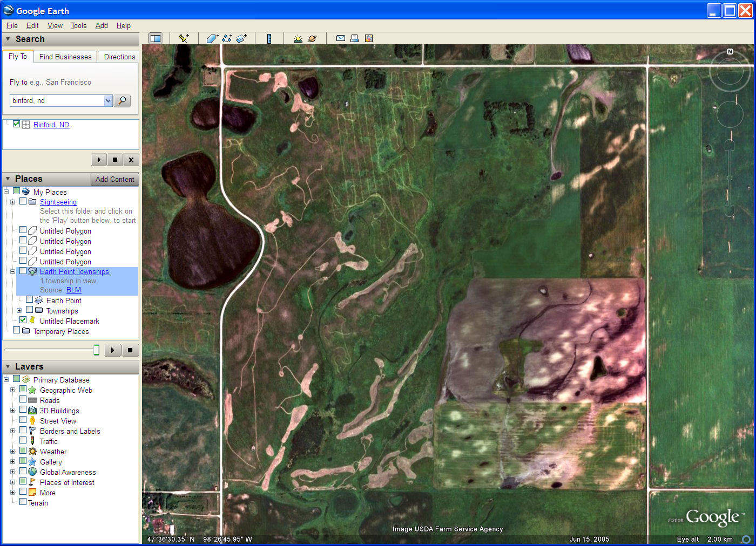The width and height of the screenshot is (756, 546).
Task: Click the Global Awareness globe icon
Action: [x=32, y=472]
